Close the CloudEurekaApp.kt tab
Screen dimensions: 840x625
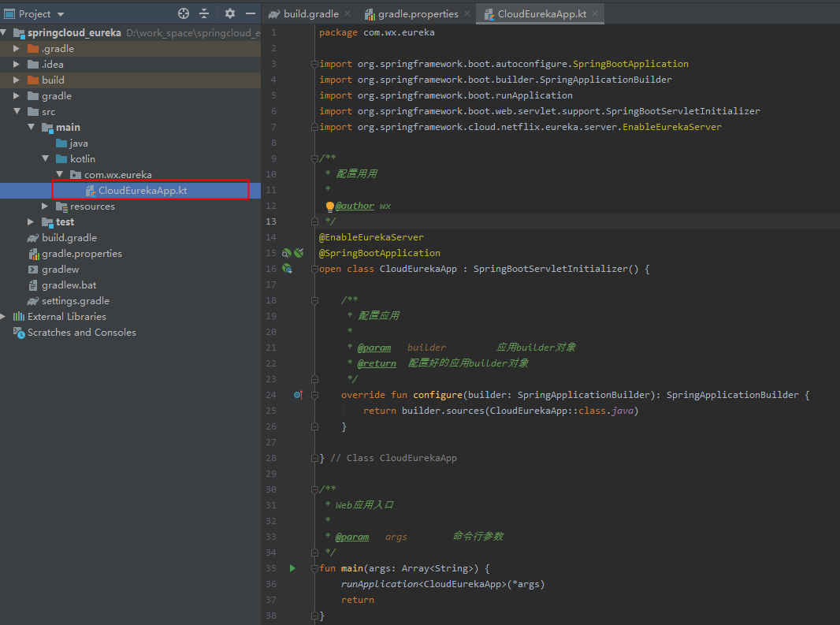coord(595,14)
